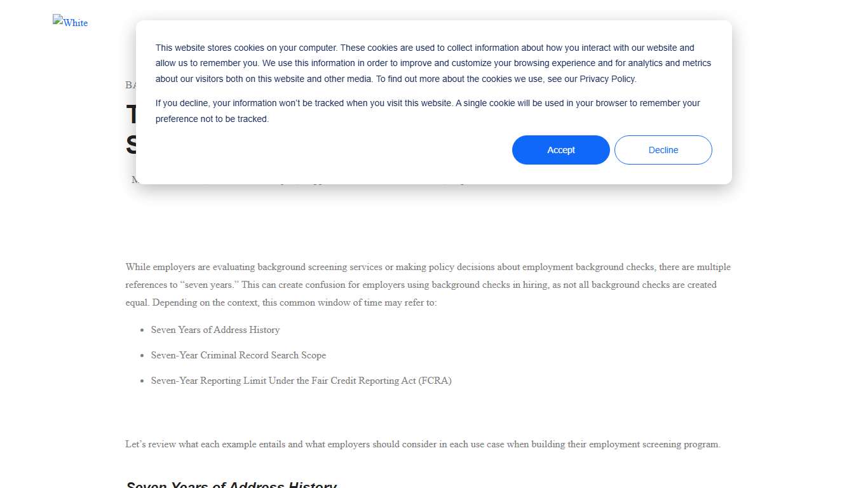Viewport: 868px width, 488px height.
Task: Click the 'If you decline' cookie paragraph
Action: point(428,111)
